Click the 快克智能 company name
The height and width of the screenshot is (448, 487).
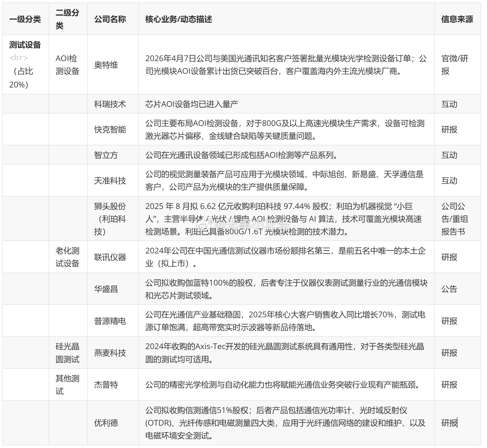[110, 129]
